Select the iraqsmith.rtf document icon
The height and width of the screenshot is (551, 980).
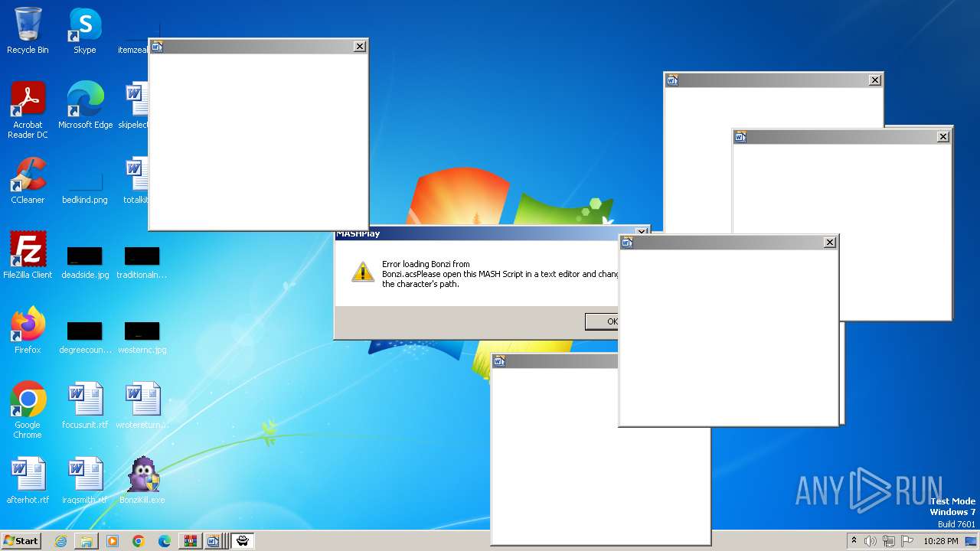pos(85,480)
